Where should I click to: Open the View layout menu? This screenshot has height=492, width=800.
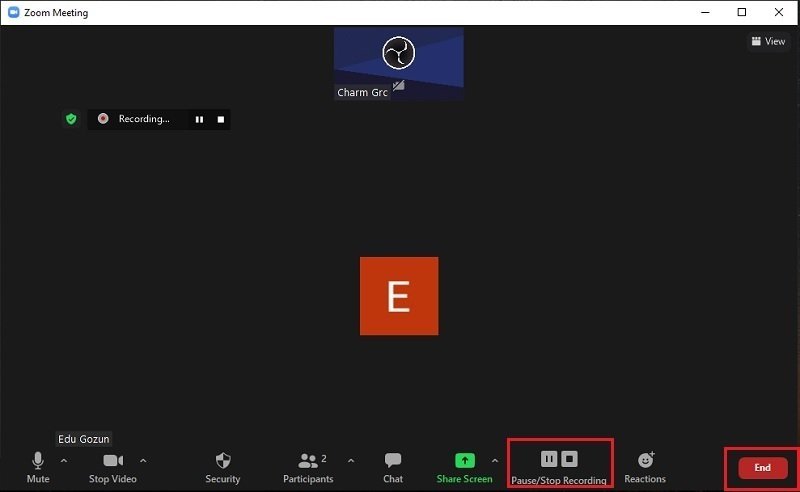[768, 41]
